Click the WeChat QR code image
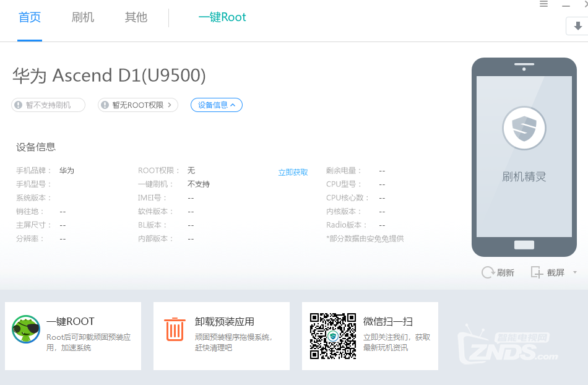588x385 pixels. coord(332,336)
